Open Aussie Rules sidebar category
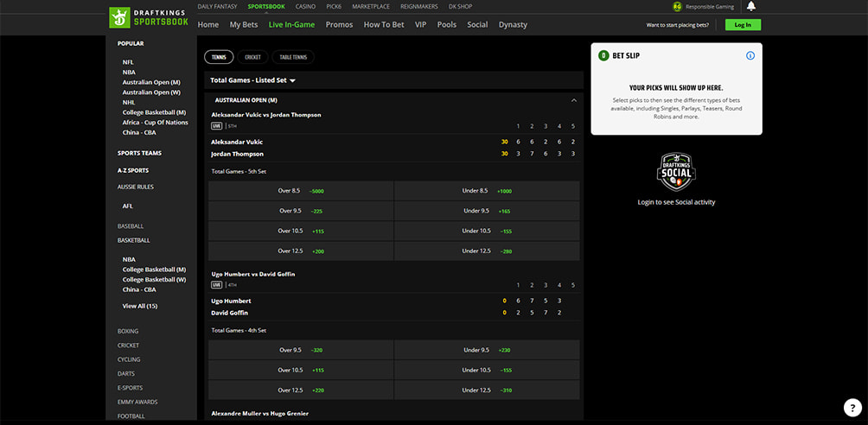 136,187
